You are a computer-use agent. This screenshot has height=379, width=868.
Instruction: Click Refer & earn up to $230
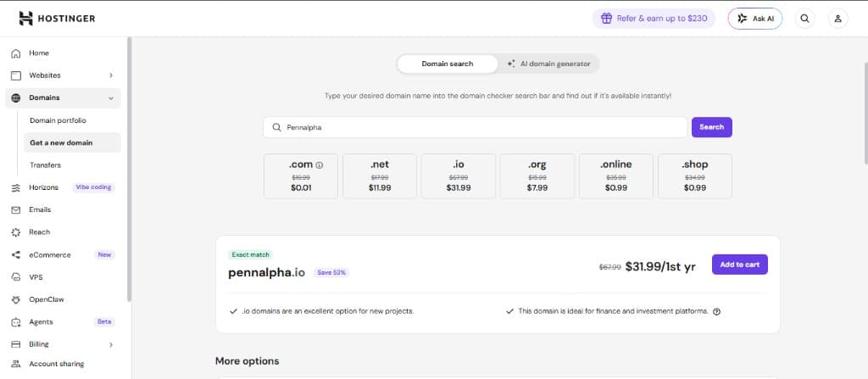(654, 19)
